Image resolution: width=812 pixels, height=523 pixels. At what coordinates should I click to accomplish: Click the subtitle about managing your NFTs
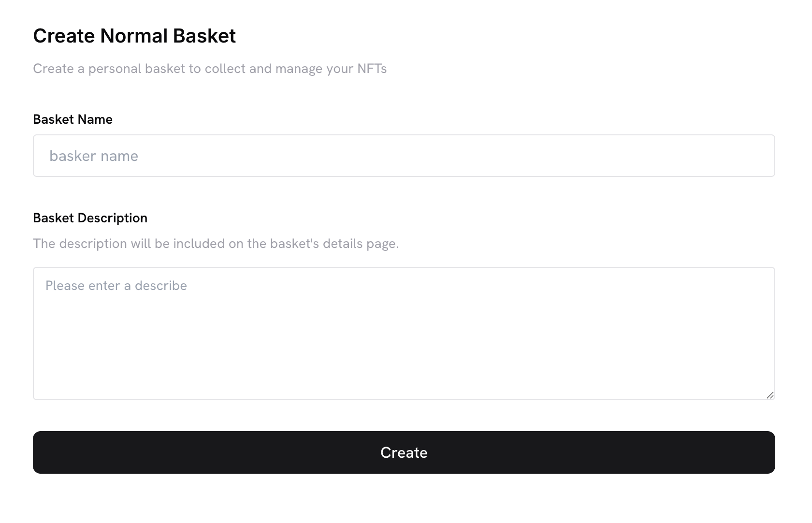(210, 69)
